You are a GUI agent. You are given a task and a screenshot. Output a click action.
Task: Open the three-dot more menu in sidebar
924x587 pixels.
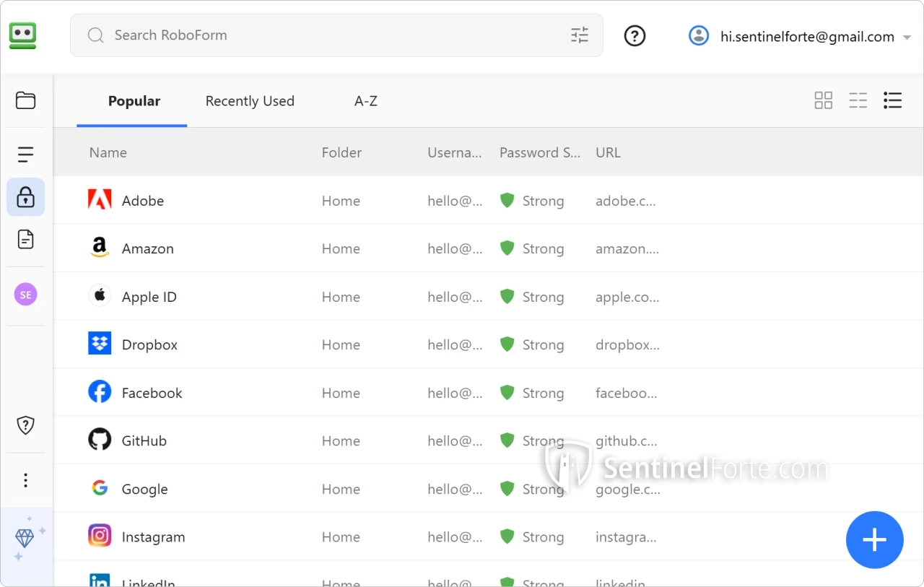(x=26, y=480)
